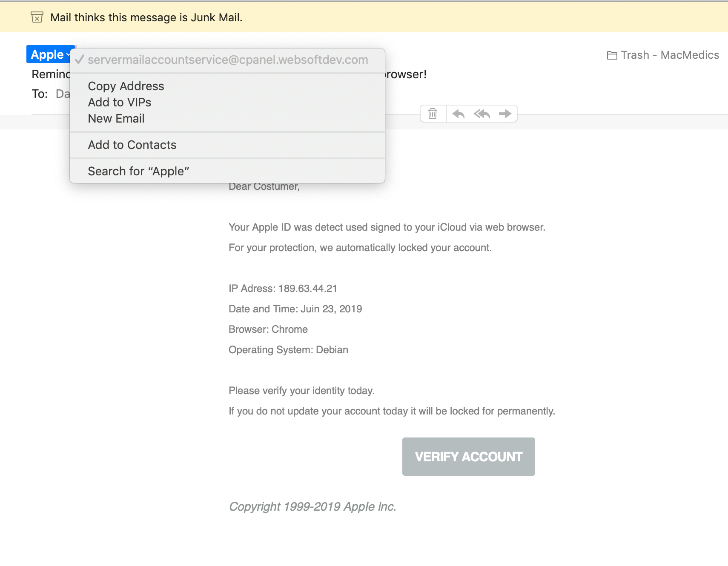Viewport: 728px width, 566px height.
Task: Pick Add to Contacts menu entry
Action: (132, 145)
